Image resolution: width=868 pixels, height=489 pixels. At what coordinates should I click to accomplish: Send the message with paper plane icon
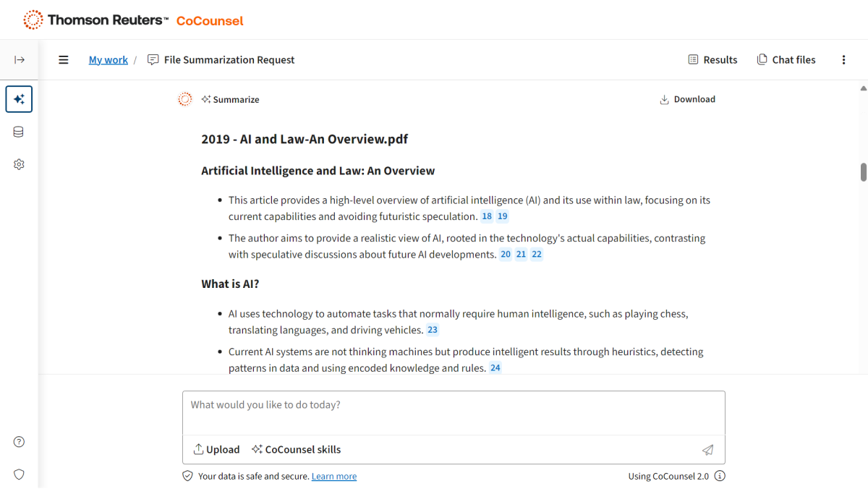707,450
